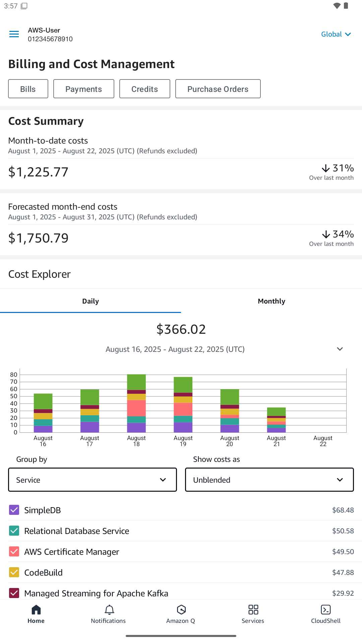Screen dimensions: 362x644
Task: Tap the battery status icon
Action: pyautogui.click(x=346, y=6)
